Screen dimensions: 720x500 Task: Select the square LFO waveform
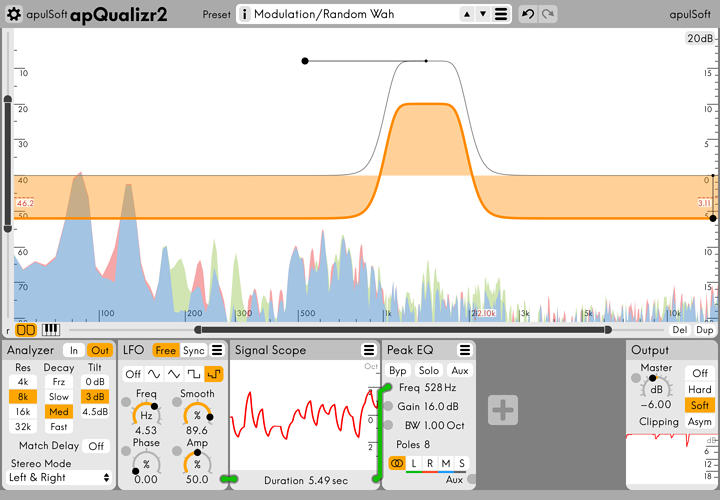[x=194, y=374]
